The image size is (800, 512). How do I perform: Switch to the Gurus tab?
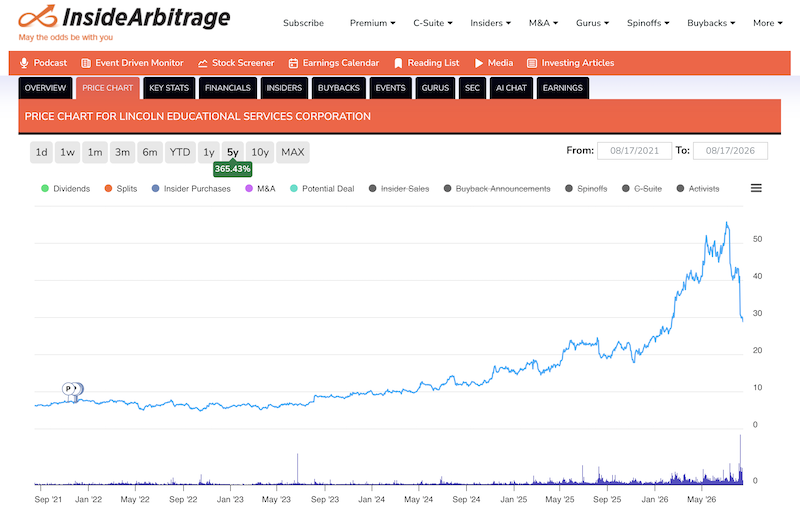435,88
